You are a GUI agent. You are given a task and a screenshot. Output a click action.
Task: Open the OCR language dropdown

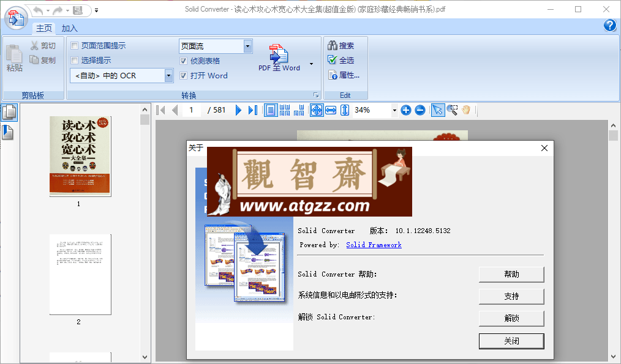click(168, 75)
